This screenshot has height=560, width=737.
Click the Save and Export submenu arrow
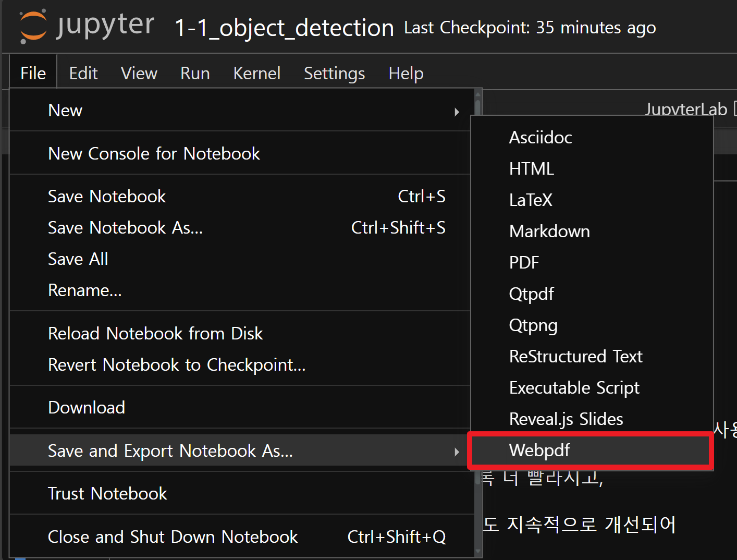[x=457, y=452]
